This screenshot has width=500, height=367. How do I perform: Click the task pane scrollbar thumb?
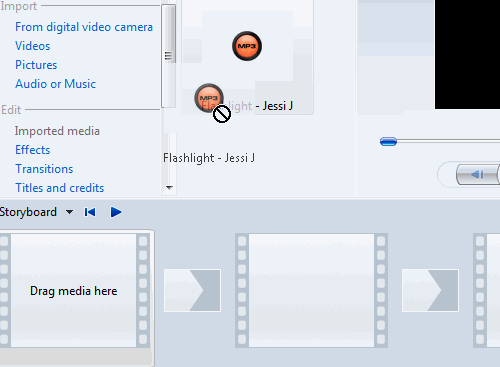tap(169, 56)
